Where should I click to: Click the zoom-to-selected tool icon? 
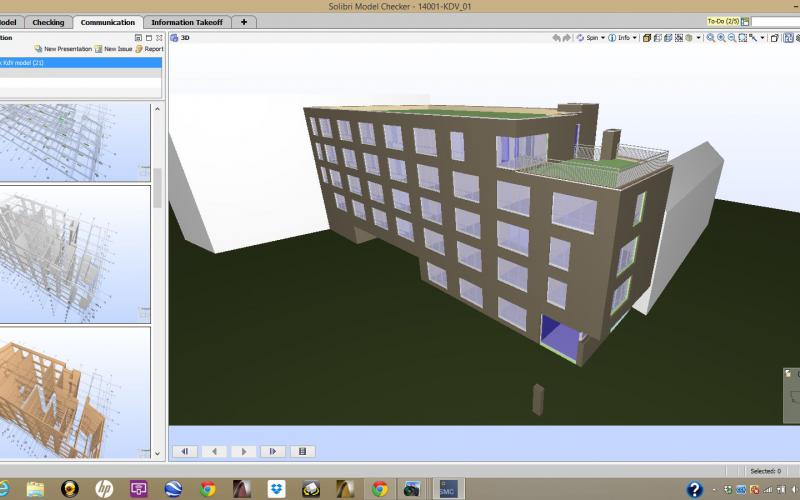(x=753, y=38)
